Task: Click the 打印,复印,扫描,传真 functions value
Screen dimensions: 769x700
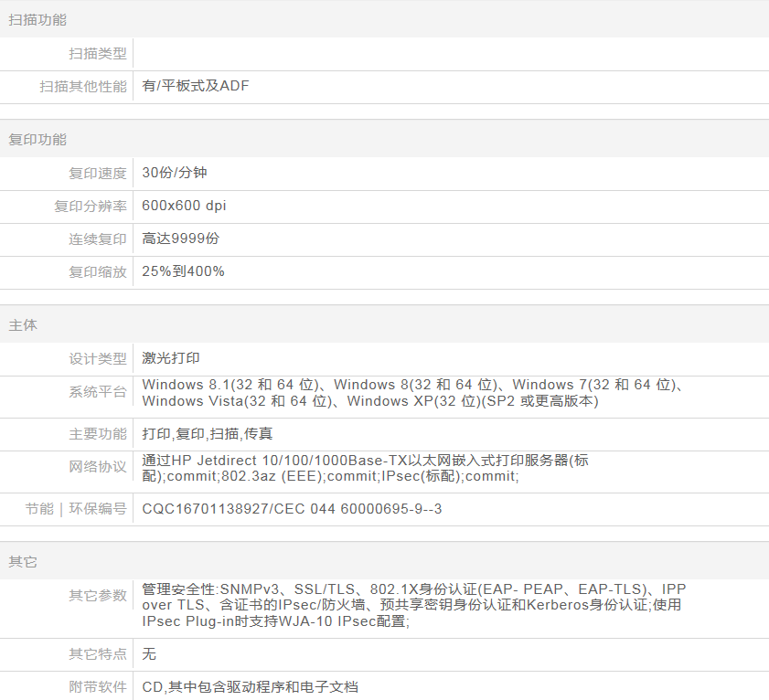Action: click(x=208, y=434)
